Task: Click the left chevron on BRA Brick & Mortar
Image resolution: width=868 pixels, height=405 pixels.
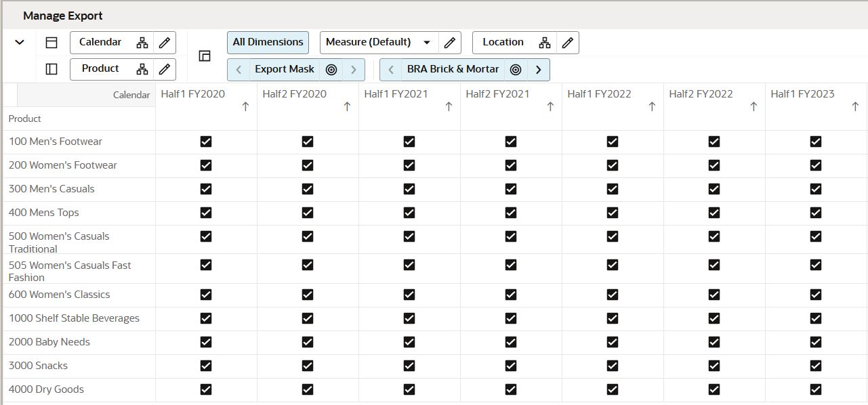Action: [390, 69]
